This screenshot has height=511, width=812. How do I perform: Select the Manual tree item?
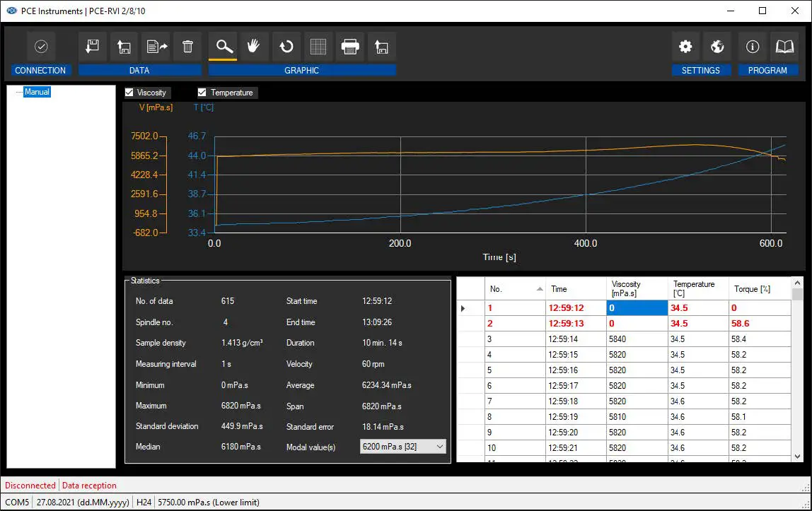coord(37,92)
